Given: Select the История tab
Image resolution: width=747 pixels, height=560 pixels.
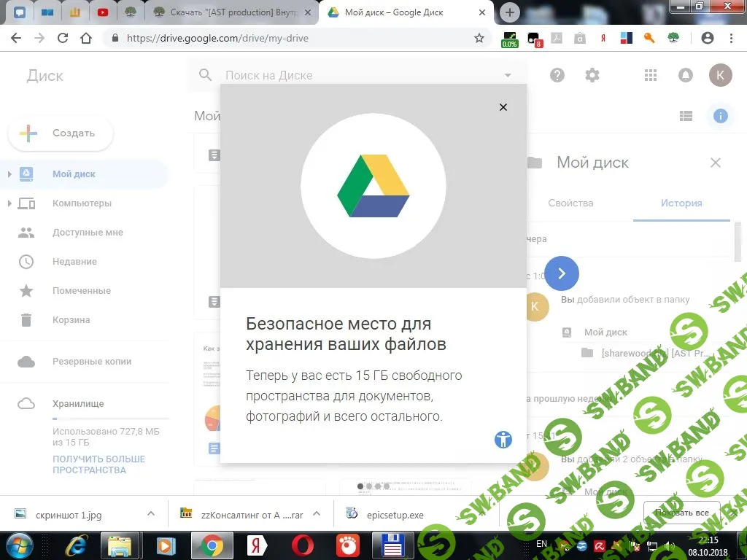Looking at the screenshot, I should coord(681,203).
